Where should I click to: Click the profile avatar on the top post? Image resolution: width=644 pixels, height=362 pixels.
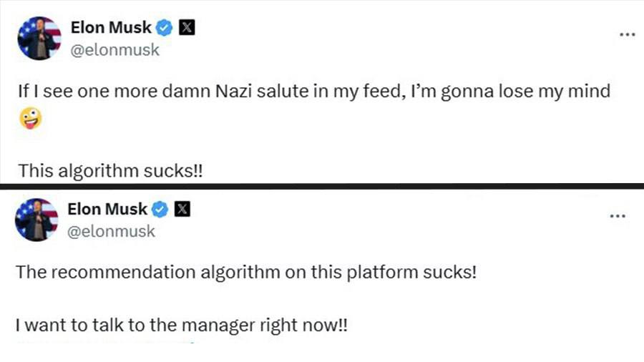[x=39, y=39]
